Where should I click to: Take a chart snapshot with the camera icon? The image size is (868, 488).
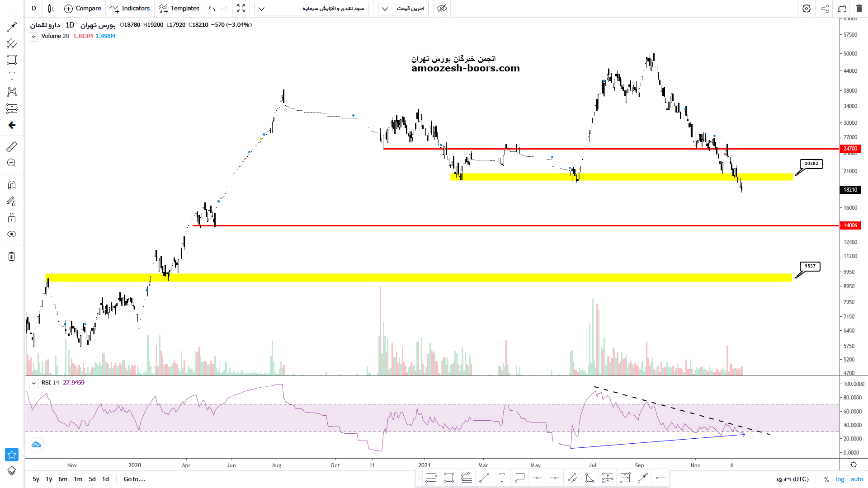click(842, 9)
